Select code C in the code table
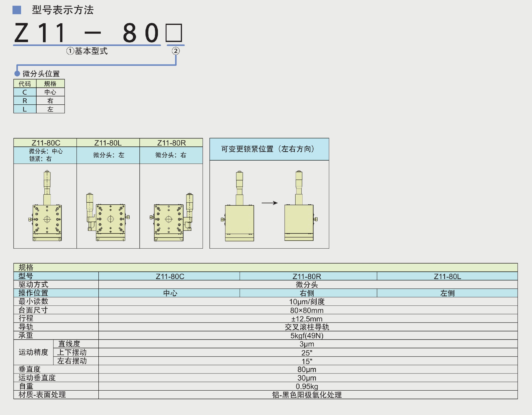Screen dimensions: 532x415 (25, 92)
